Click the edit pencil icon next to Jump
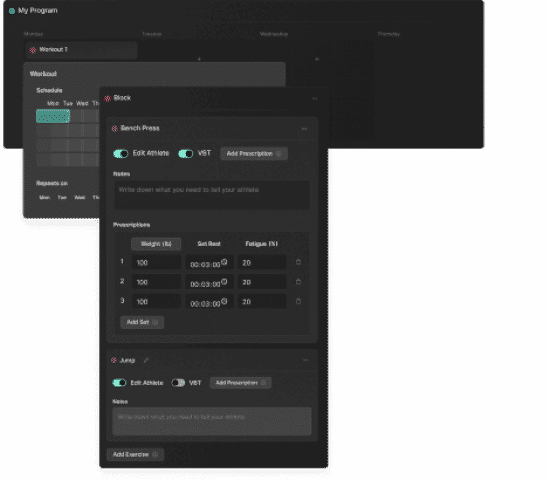547x480 pixels. 146,360
